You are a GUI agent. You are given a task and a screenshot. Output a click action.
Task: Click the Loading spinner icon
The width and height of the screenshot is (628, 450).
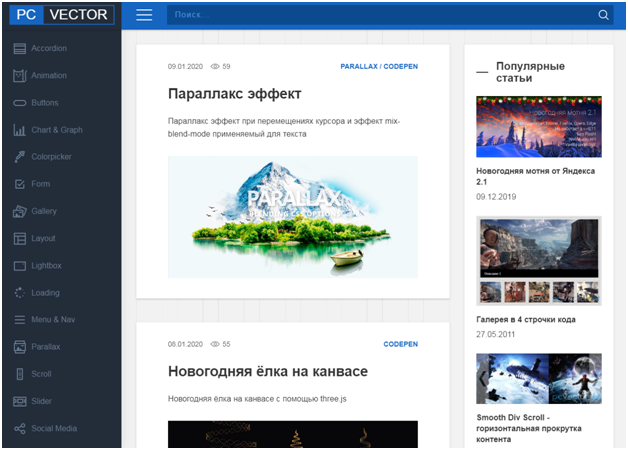tap(19, 293)
